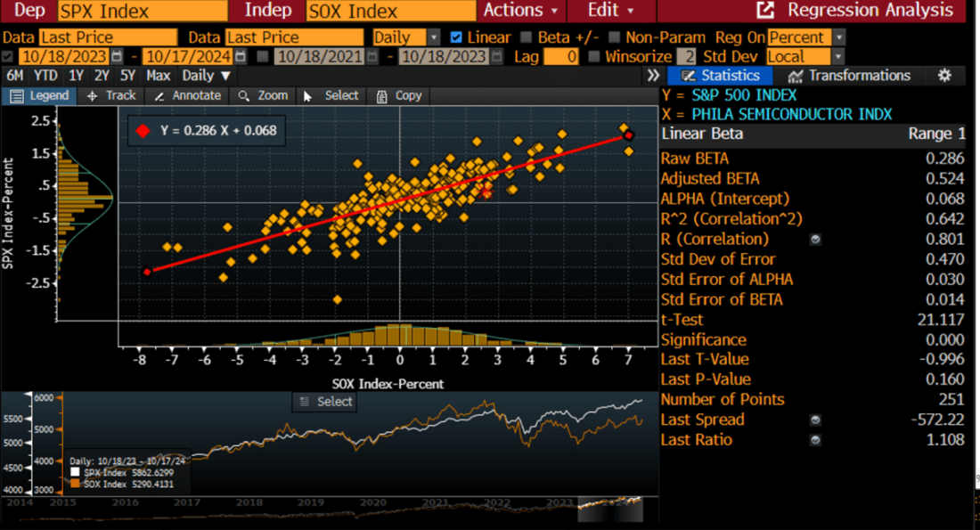
Task: Click Adjusted BETA value 0.524
Action: pyautogui.click(x=944, y=179)
